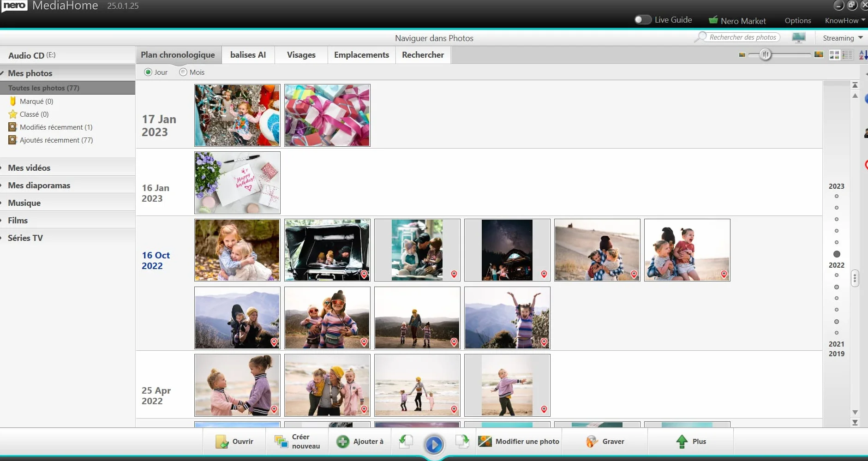This screenshot has height=461, width=868.
Task: Select the Mois radio button
Action: pyautogui.click(x=183, y=72)
